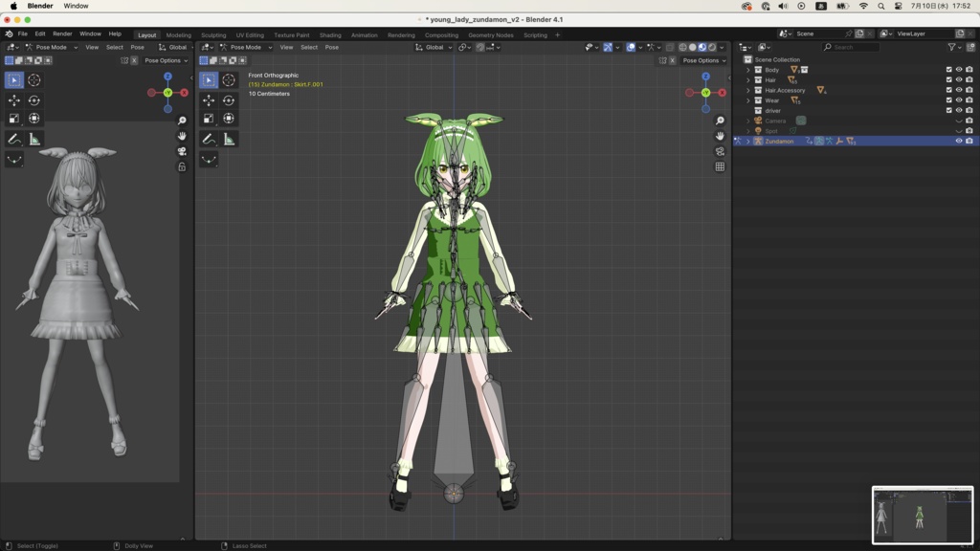Expand the Hair collection

click(x=748, y=80)
